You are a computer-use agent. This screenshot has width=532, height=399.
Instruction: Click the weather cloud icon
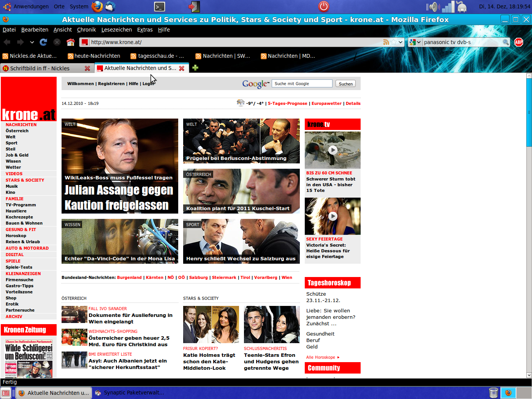(241, 103)
